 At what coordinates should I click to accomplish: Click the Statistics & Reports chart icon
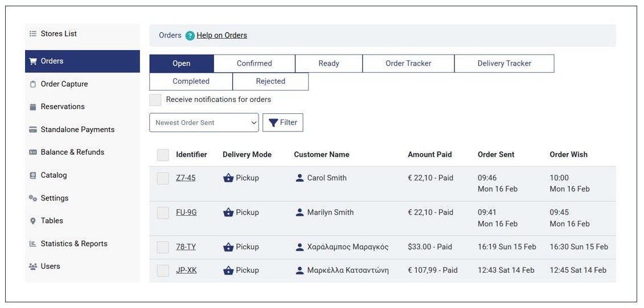33,244
